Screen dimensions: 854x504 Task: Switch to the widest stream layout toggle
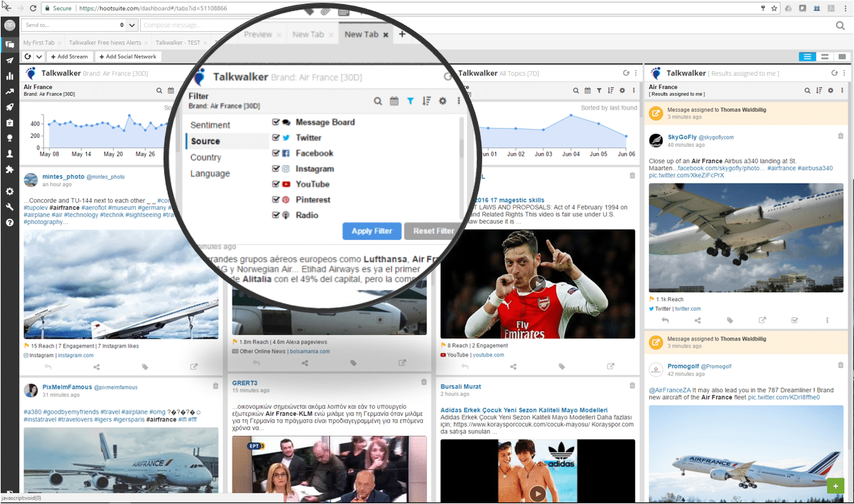tap(842, 57)
